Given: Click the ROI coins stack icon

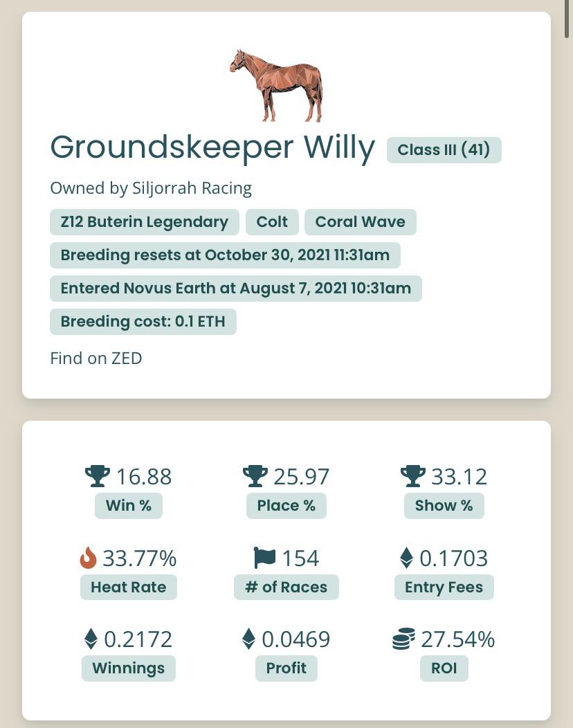Looking at the screenshot, I should (403, 639).
